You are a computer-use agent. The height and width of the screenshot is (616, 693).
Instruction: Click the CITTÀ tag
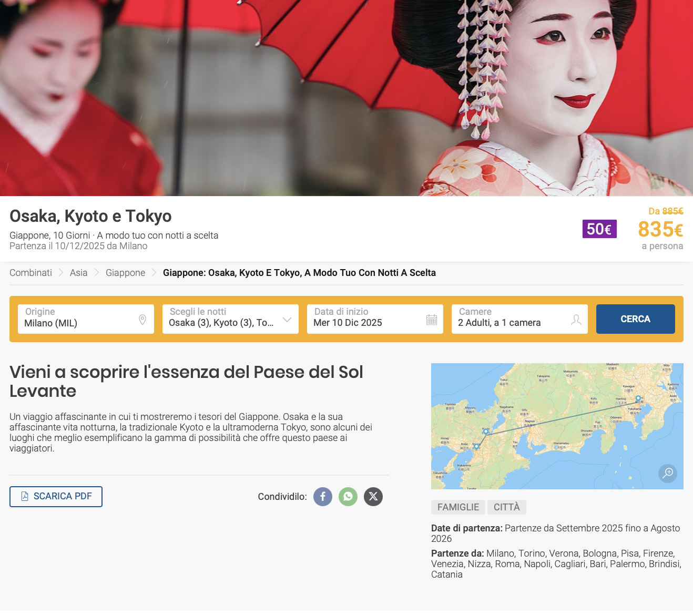point(507,507)
